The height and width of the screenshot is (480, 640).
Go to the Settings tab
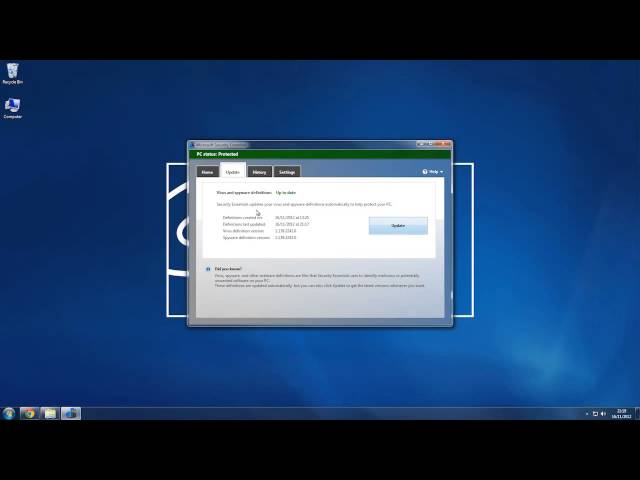click(287, 172)
